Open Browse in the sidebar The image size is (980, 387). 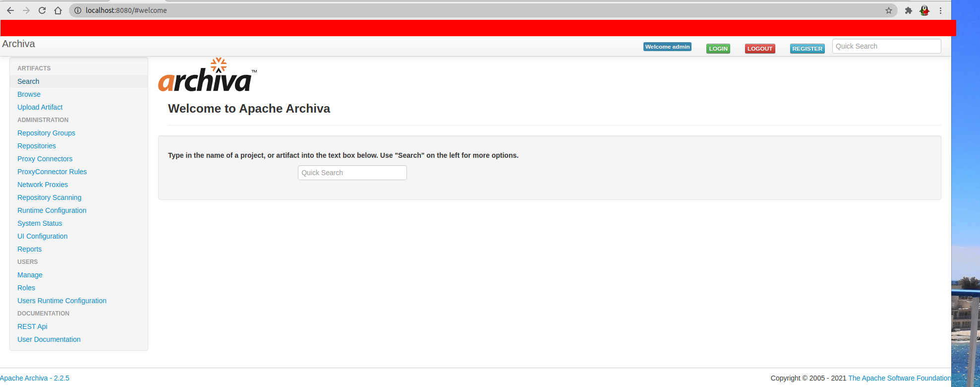pyautogui.click(x=29, y=94)
